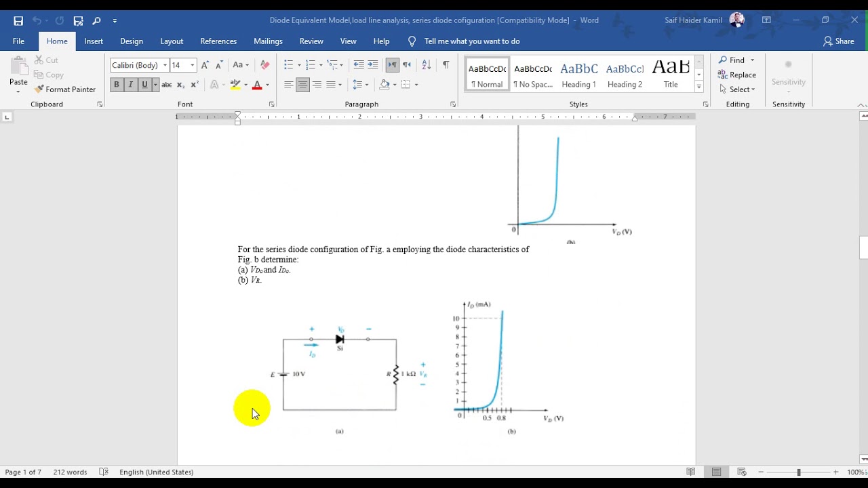Toggle Italic formatting
Screen dimensions: 868x488
point(130,85)
